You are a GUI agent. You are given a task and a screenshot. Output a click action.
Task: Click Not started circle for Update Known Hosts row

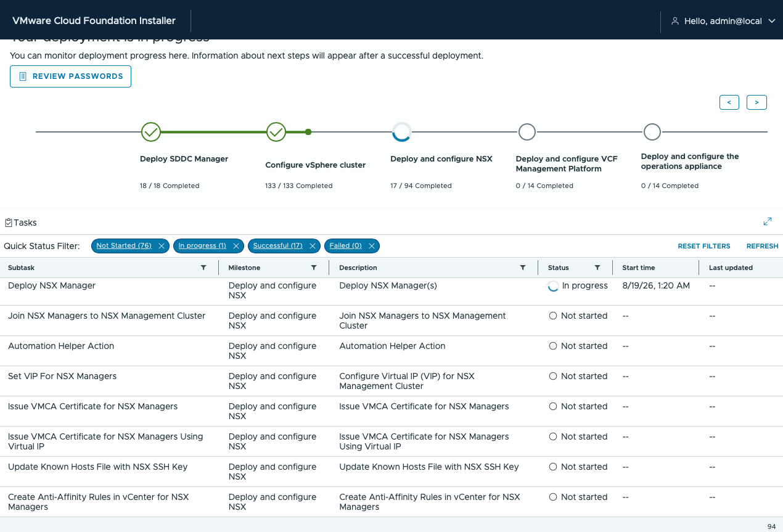click(553, 467)
